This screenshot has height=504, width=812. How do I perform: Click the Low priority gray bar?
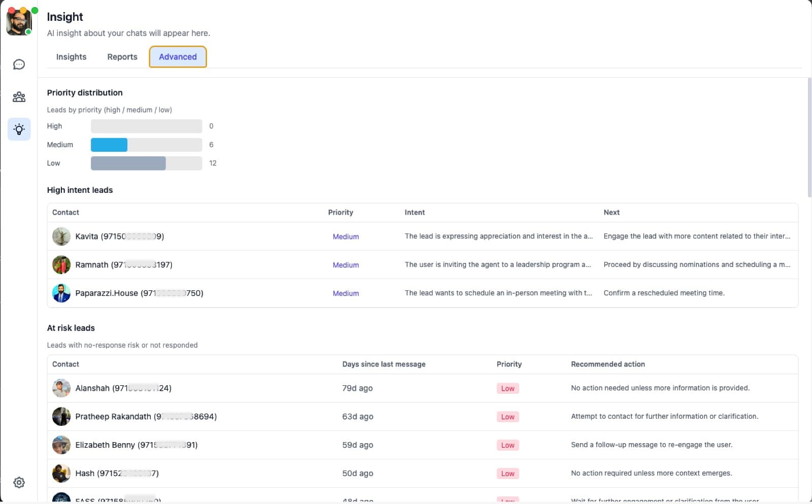(128, 163)
